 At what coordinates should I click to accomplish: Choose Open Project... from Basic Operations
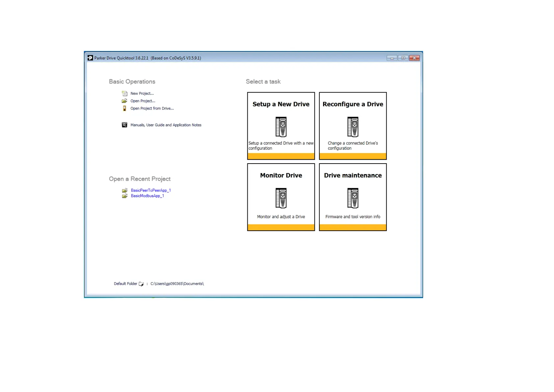coord(142,101)
